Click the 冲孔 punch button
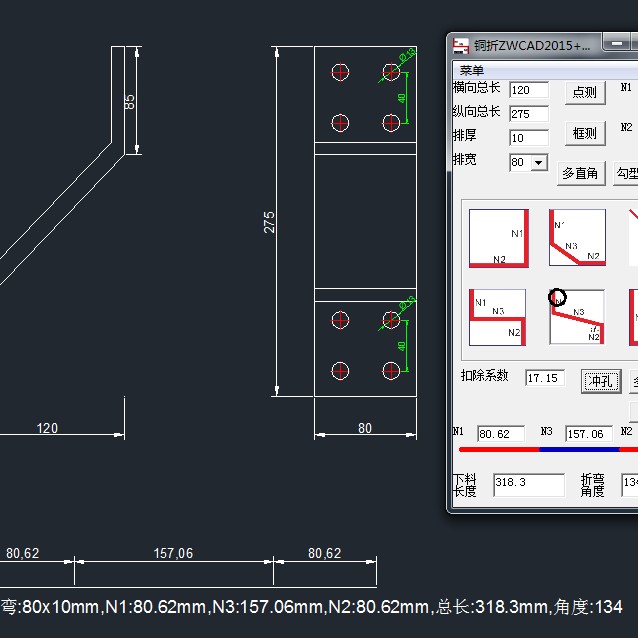This screenshot has height=638, width=638. tap(601, 381)
